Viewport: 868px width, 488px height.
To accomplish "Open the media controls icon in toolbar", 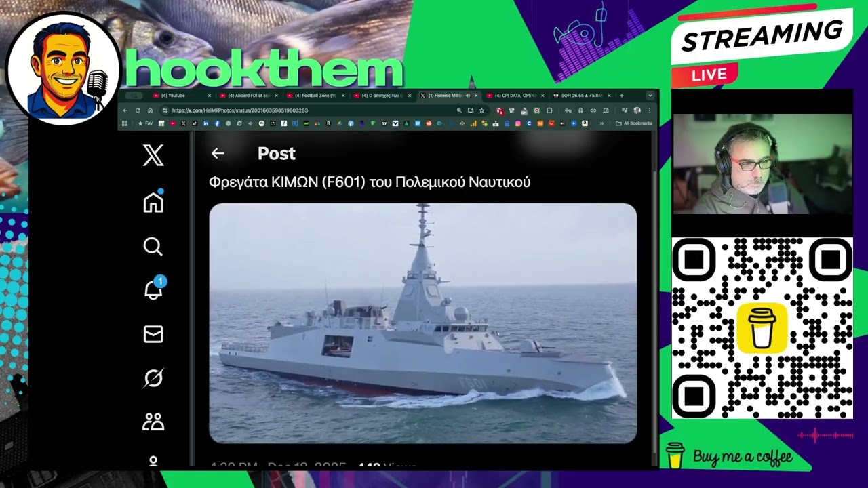I will [x=625, y=110].
